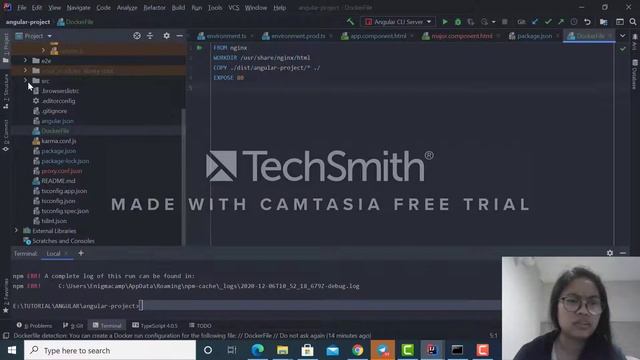The width and height of the screenshot is (640, 360).
Task: Open the Angular CLI Server run configuration dropdown
Action: coord(398,22)
